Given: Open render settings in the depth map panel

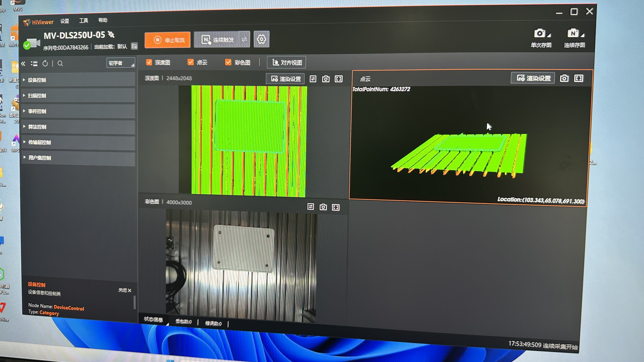Looking at the screenshot, I should tap(285, 79).
